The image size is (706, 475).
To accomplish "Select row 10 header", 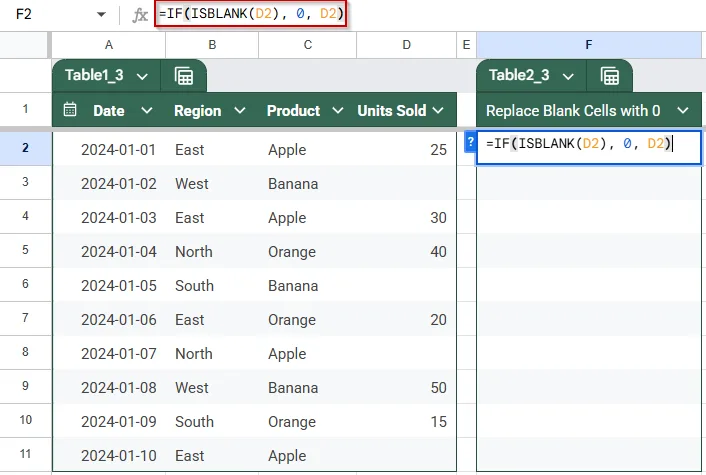I will (25, 420).
